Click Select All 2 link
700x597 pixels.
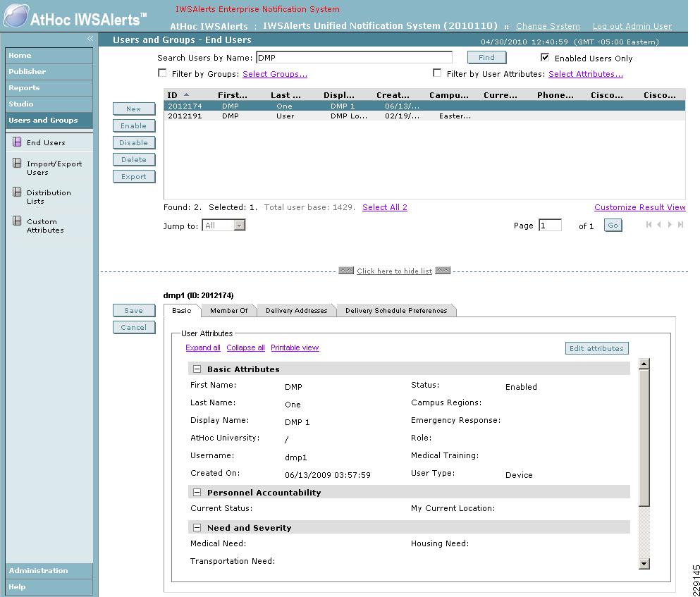(385, 207)
